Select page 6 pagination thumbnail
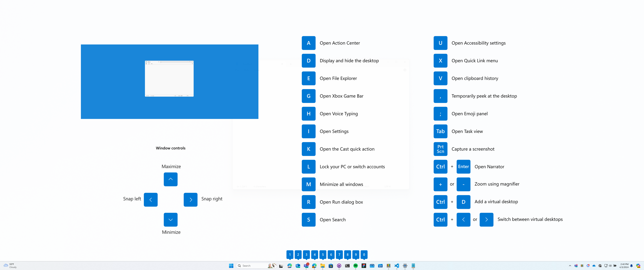The width and height of the screenshot is (644, 270). pos(331,254)
